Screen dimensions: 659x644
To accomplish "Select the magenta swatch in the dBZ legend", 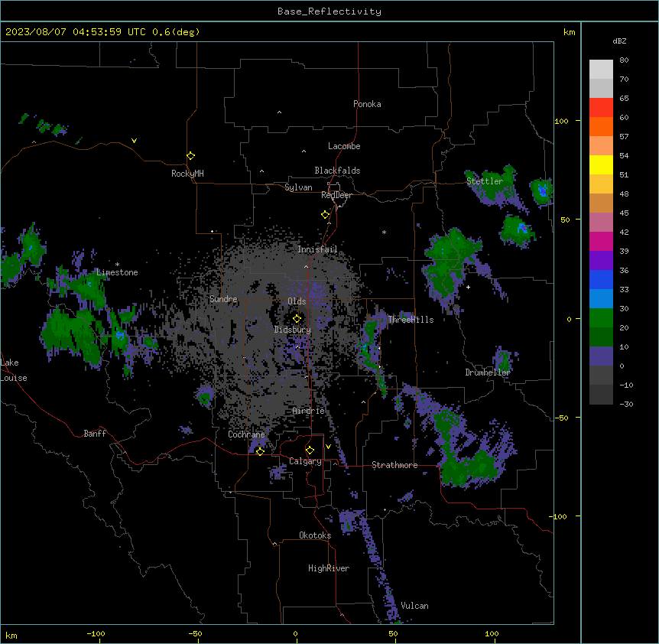I will coord(601,241).
